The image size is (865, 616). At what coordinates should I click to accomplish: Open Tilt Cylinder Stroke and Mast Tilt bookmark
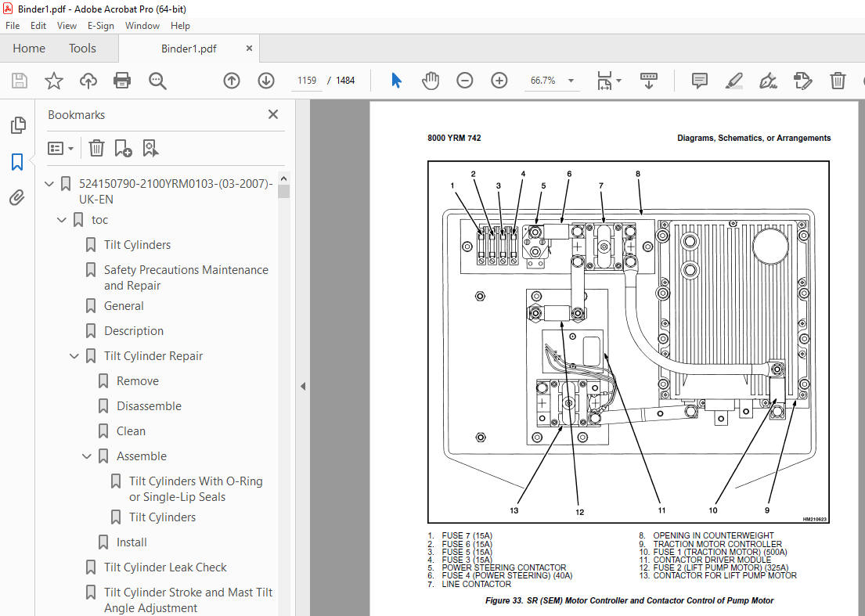188,600
